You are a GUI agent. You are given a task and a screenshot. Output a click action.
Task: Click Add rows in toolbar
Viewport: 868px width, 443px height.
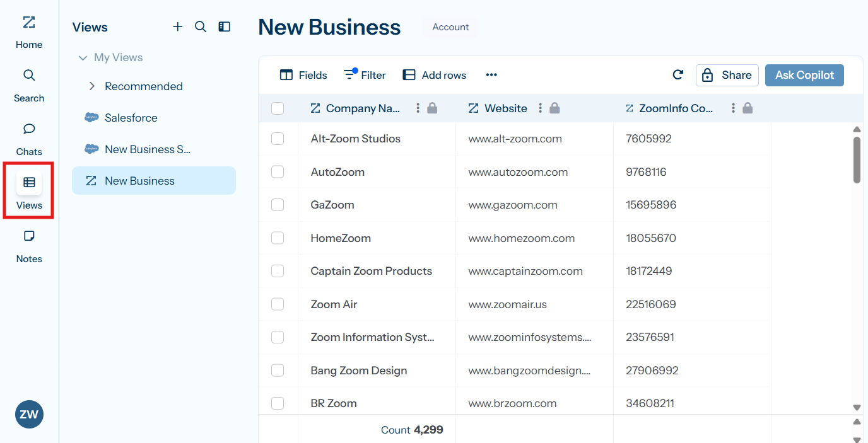click(x=435, y=75)
